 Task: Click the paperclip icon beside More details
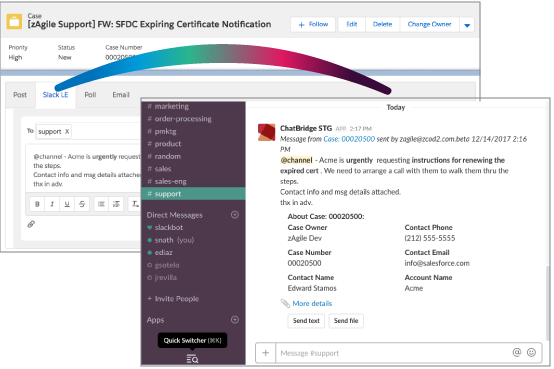click(x=285, y=303)
